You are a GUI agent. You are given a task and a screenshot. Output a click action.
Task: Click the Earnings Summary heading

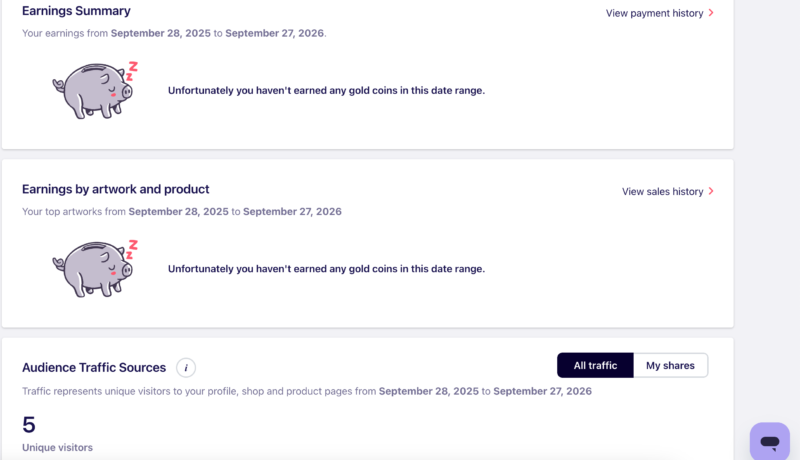76,11
